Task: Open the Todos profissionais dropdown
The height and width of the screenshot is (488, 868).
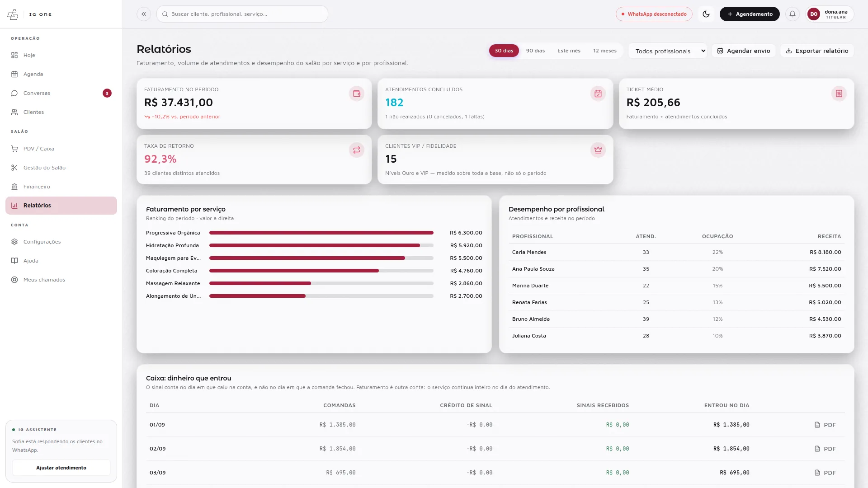Action: [668, 51]
